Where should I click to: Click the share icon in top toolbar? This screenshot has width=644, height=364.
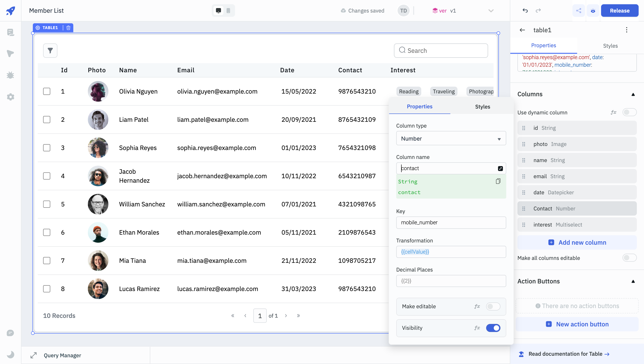(579, 11)
